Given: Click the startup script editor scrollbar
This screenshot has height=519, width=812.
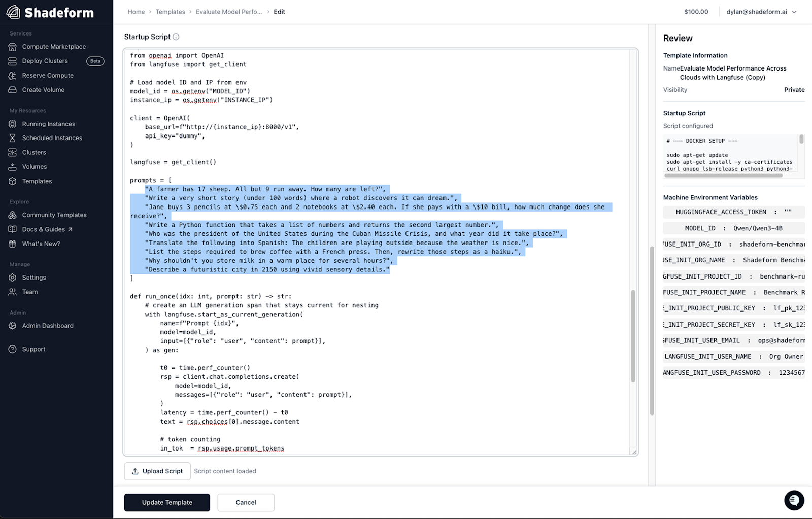Looking at the screenshot, I should tap(633, 335).
